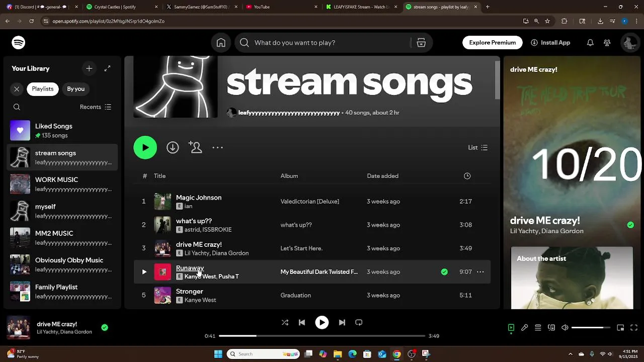This screenshot has height=362, width=644.
Task: Open Let's Start Here. album link
Action: [x=301, y=248]
